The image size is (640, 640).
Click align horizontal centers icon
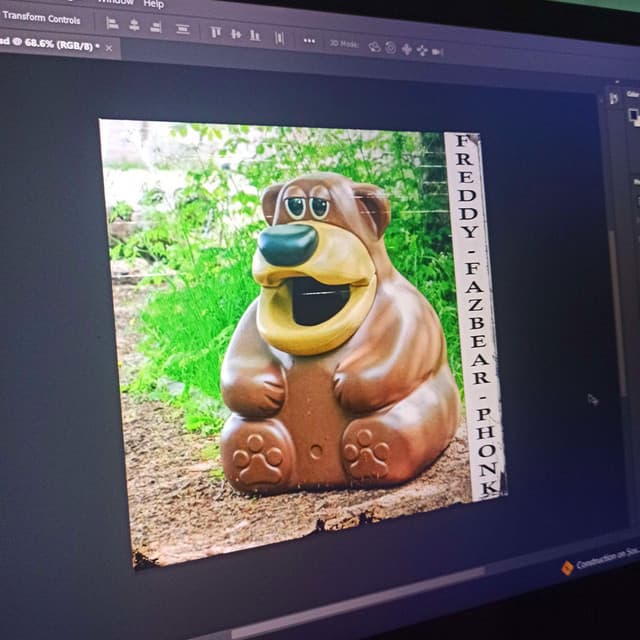pyautogui.click(x=134, y=25)
